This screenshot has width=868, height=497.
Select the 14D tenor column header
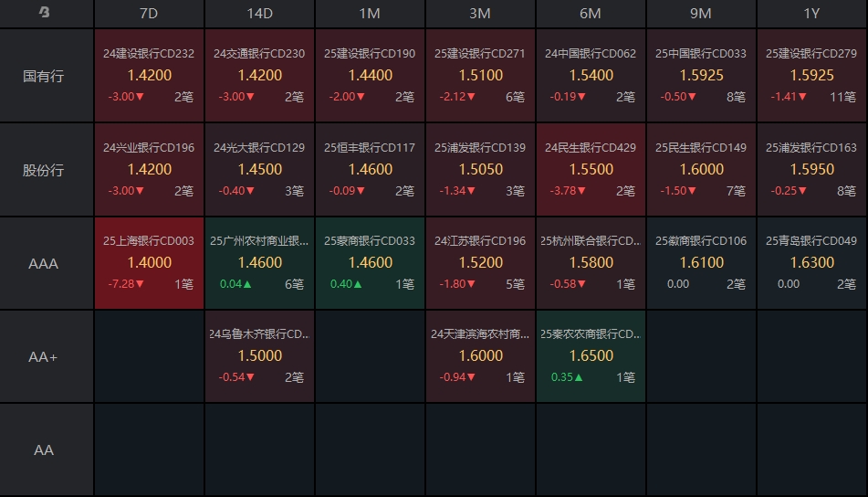click(259, 14)
